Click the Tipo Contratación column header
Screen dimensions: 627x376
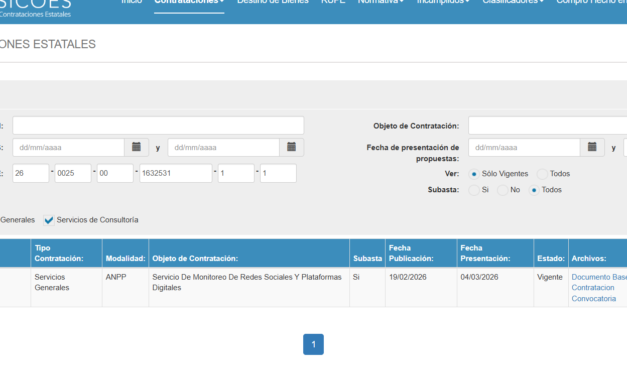click(x=66, y=253)
